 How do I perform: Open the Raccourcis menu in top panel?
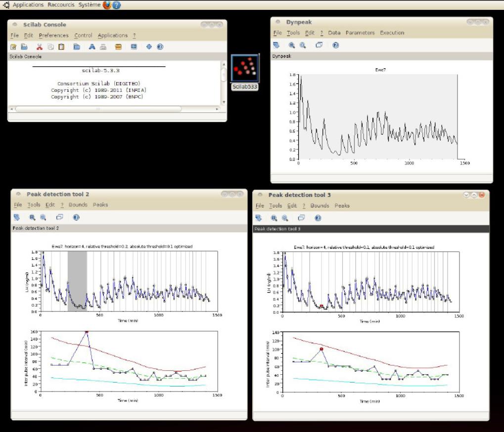click(x=61, y=5)
